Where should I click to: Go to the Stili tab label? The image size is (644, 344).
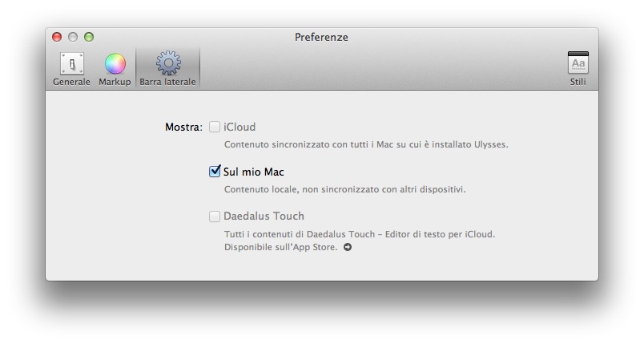(578, 82)
